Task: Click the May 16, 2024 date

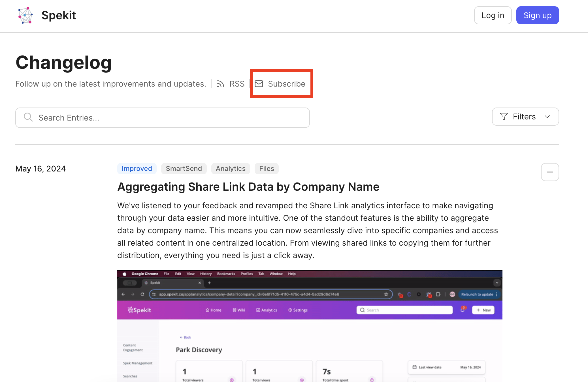Action: [x=41, y=169]
